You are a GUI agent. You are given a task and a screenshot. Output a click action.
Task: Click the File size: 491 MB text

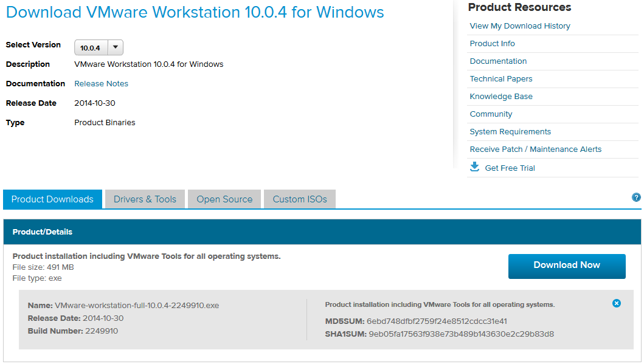(x=43, y=267)
